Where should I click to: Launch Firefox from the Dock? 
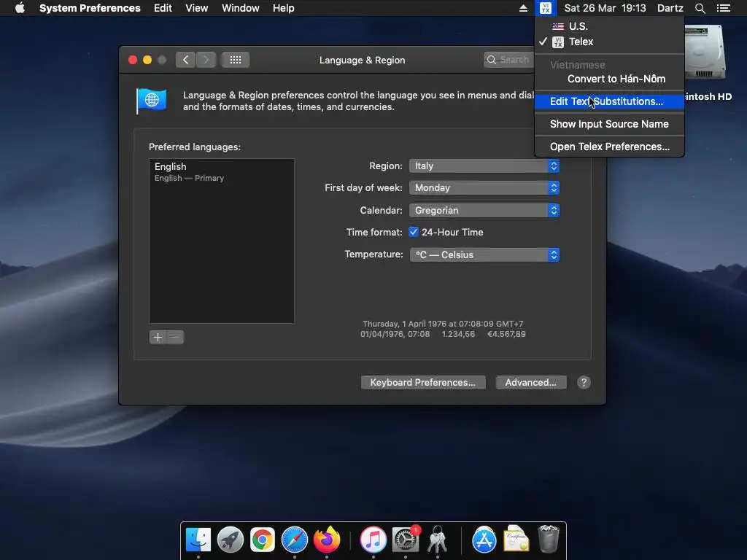[x=327, y=540]
